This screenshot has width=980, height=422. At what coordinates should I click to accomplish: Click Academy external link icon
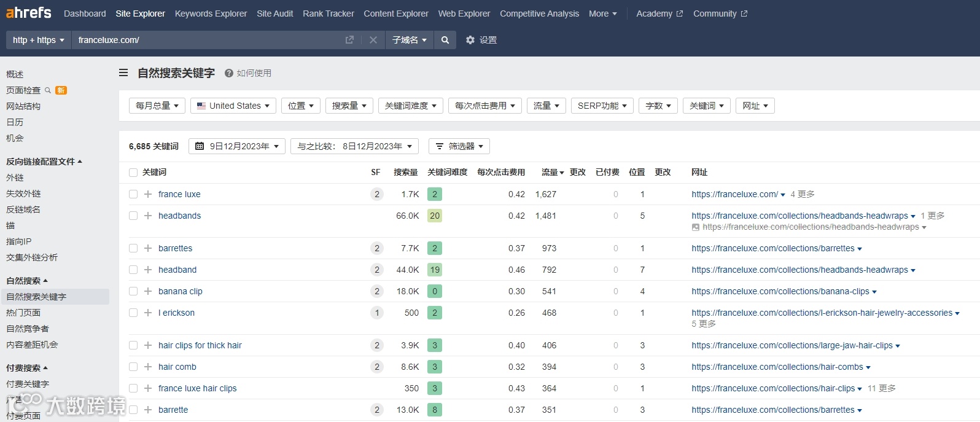679,14
